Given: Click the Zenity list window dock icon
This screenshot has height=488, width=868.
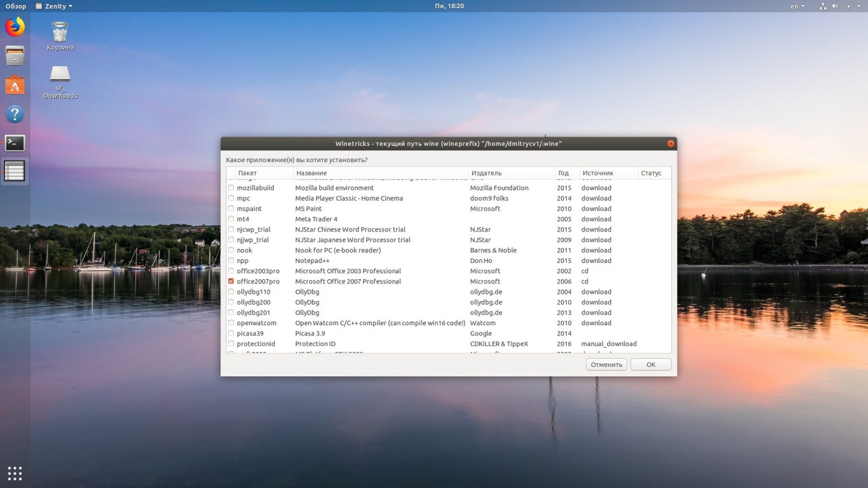Looking at the screenshot, I should (x=15, y=171).
